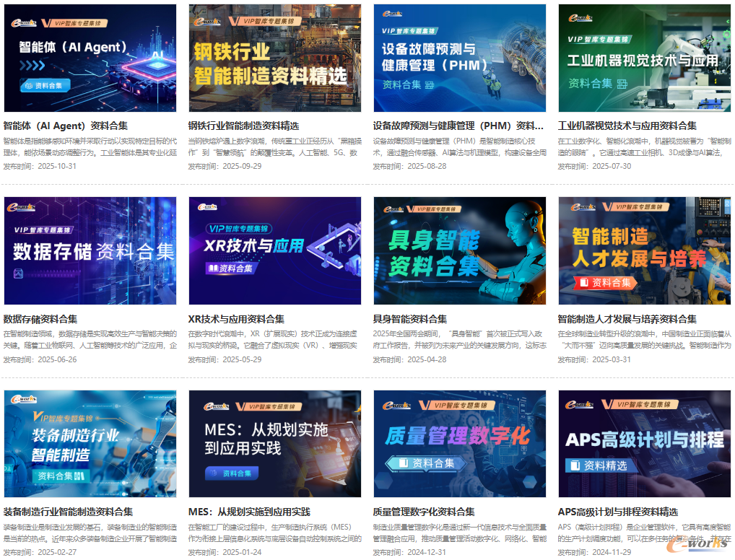The height and width of the screenshot is (560, 735).
Task: Click the 钢铁行业智能制造资料精选 title link
Action: 243,126
